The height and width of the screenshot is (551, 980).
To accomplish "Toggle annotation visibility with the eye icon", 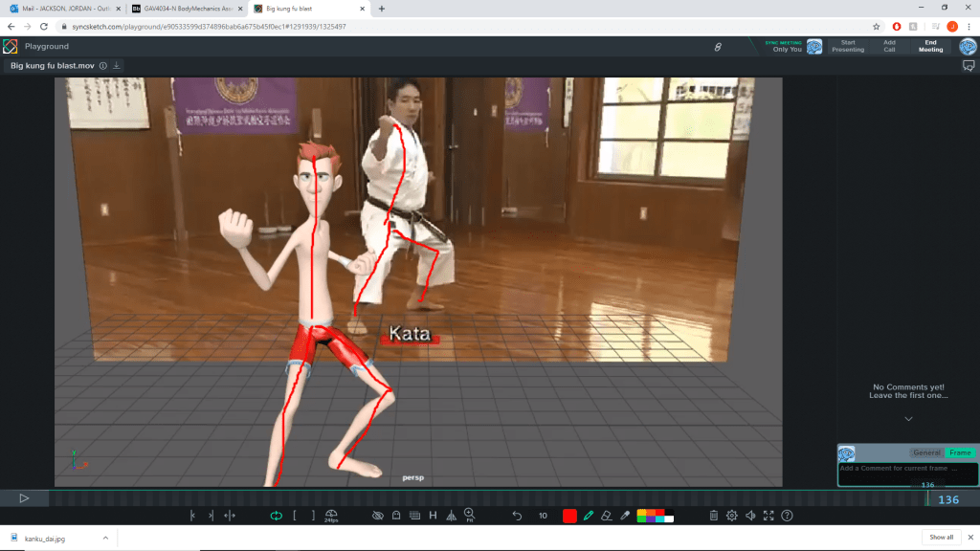I will [378, 516].
